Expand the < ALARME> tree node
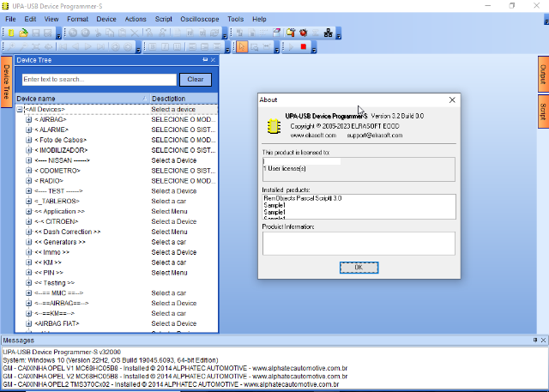Image resolution: width=549 pixels, height=392 pixels. 28,130
